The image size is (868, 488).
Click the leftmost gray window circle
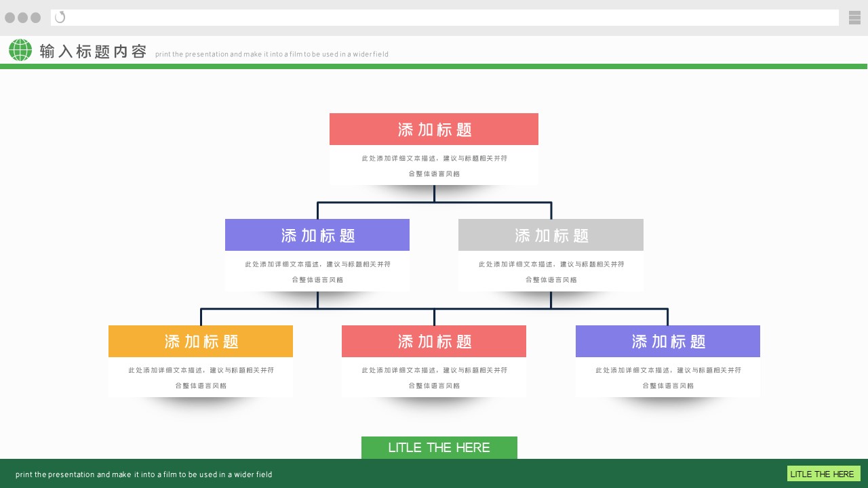pos(10,18)
